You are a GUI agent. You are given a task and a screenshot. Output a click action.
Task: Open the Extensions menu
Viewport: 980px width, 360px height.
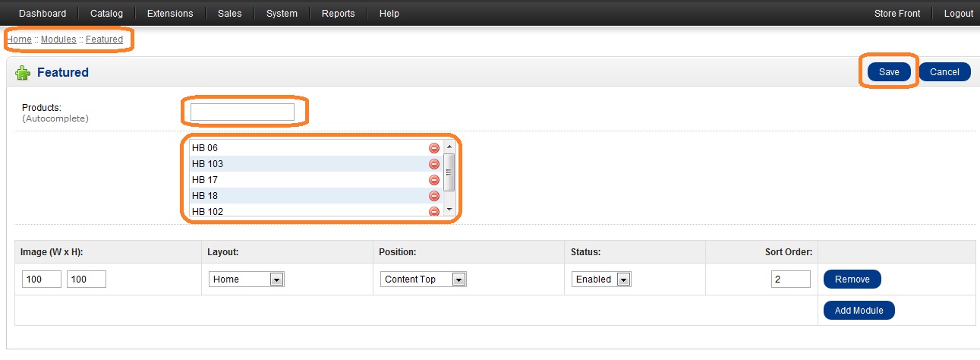170,14
